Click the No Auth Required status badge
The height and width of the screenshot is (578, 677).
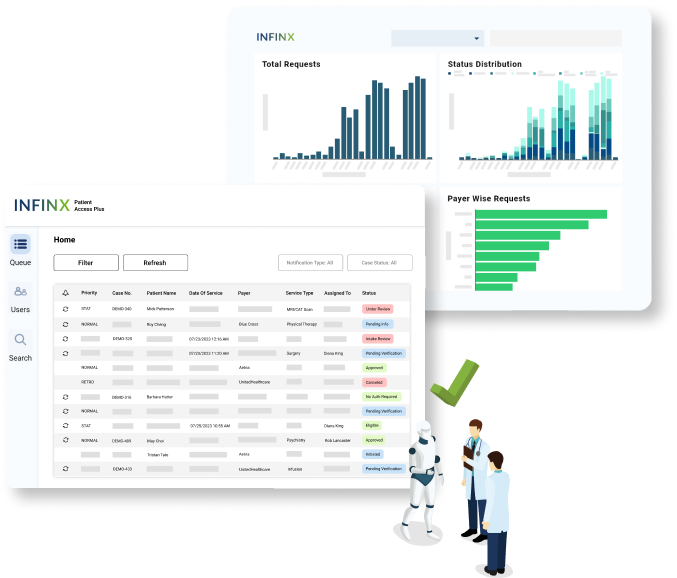(x=382, y=397)
